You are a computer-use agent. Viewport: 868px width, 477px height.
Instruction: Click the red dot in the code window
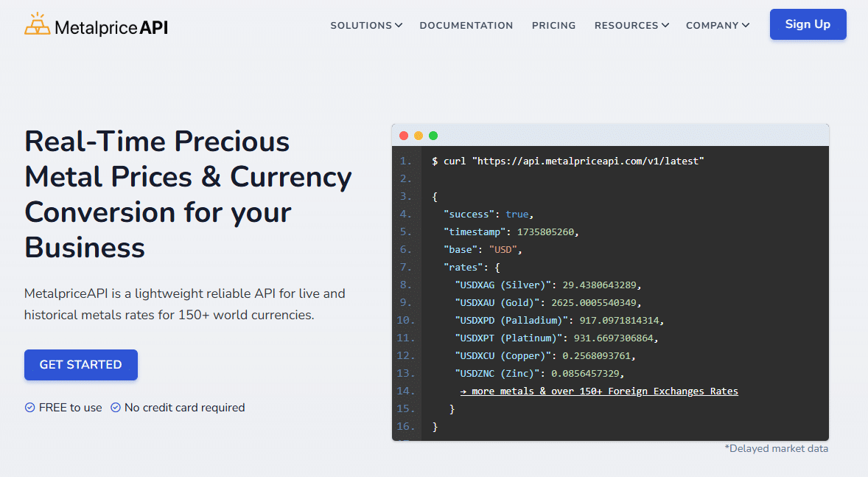[404, 136]
